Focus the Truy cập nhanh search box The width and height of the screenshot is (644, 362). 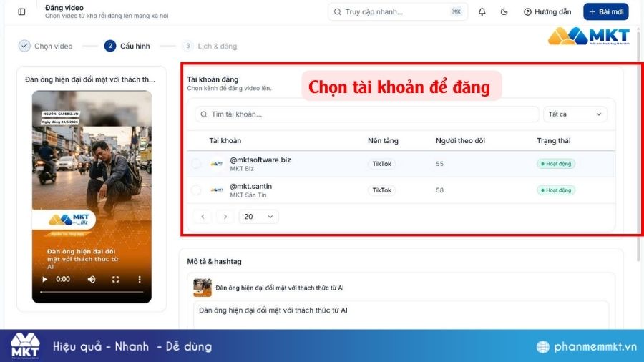click(x=397, y=12)
